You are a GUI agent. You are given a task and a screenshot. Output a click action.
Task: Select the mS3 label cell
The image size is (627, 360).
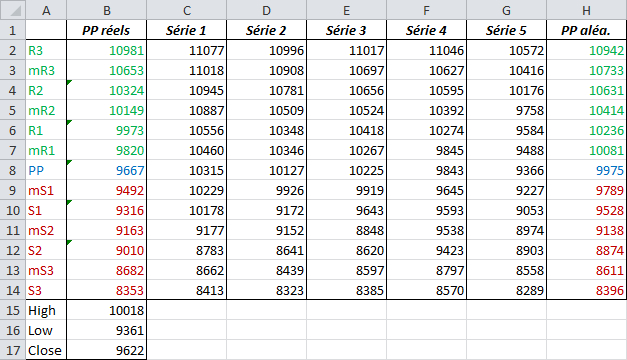click(x=46, y=270)
